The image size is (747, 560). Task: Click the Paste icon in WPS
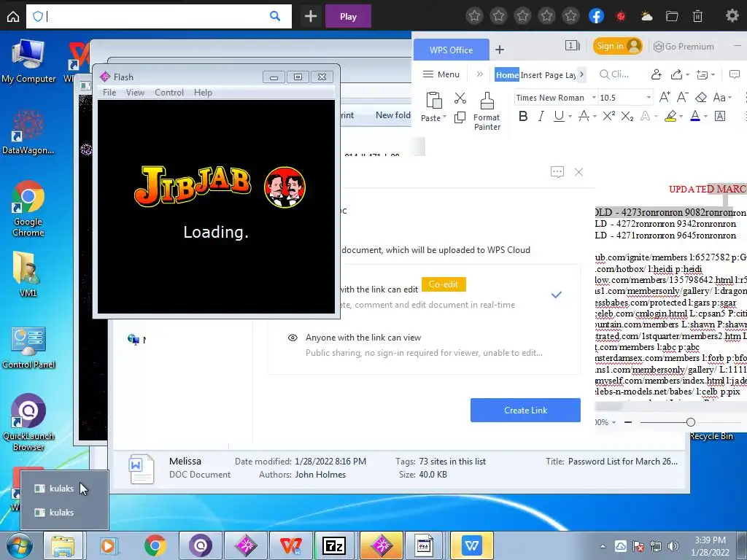[433, 101]
